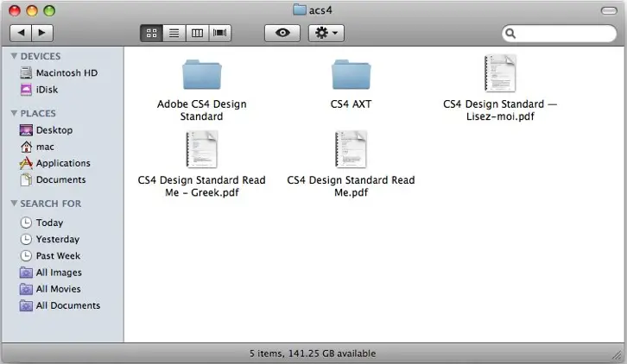Screen dimensions: 627x364
Task: Select the All Documents smart folder icon
Action: [x=26, y=305]
